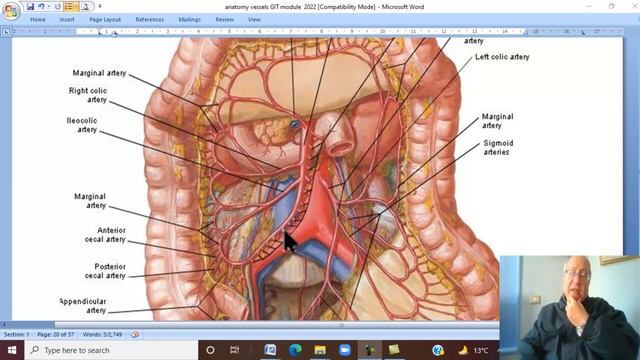Undo the last action
Screen dimensions: 640x360
click(x=41, y=7)
